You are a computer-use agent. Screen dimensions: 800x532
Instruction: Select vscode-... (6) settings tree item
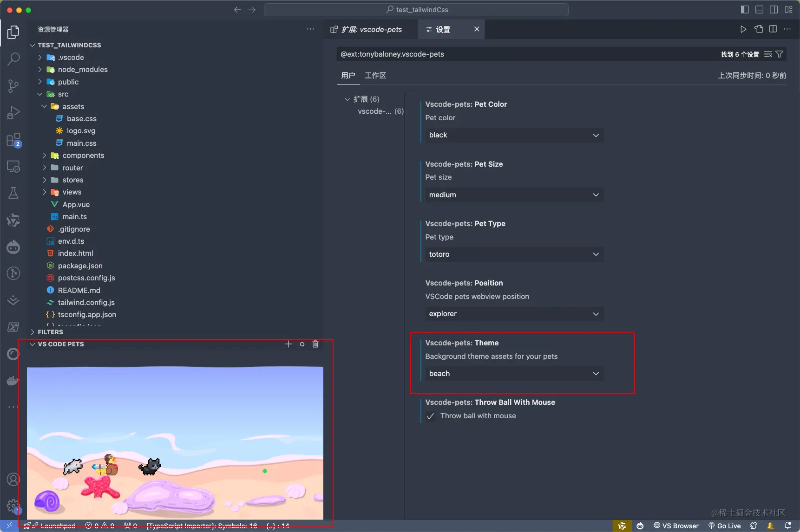pyautogui.click(x=380, y=111)
